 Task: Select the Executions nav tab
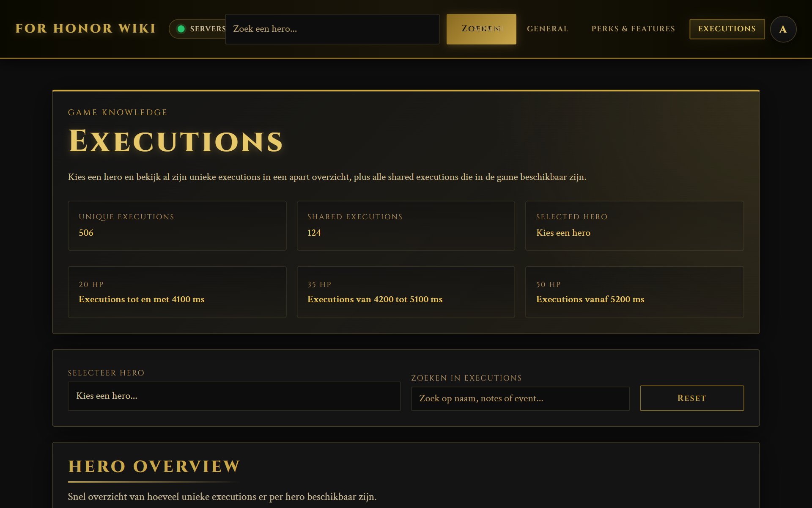(727, 29)
